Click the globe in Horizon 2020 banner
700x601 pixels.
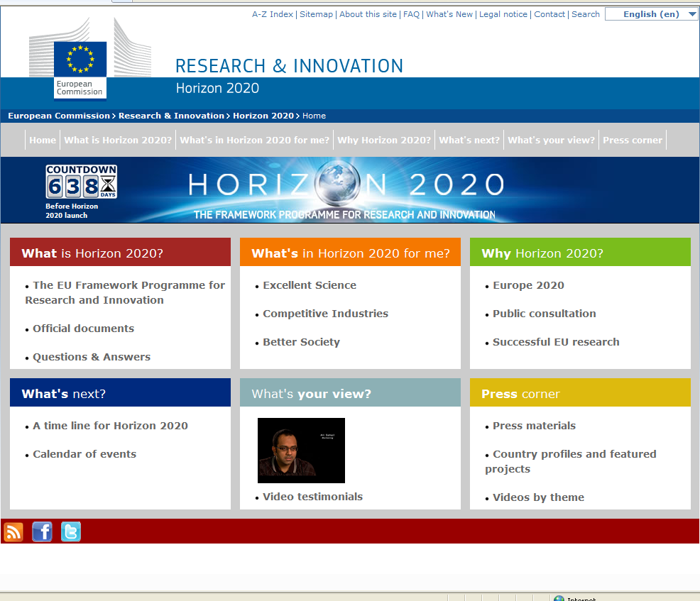pyautogui.click(x=337, y=183)
